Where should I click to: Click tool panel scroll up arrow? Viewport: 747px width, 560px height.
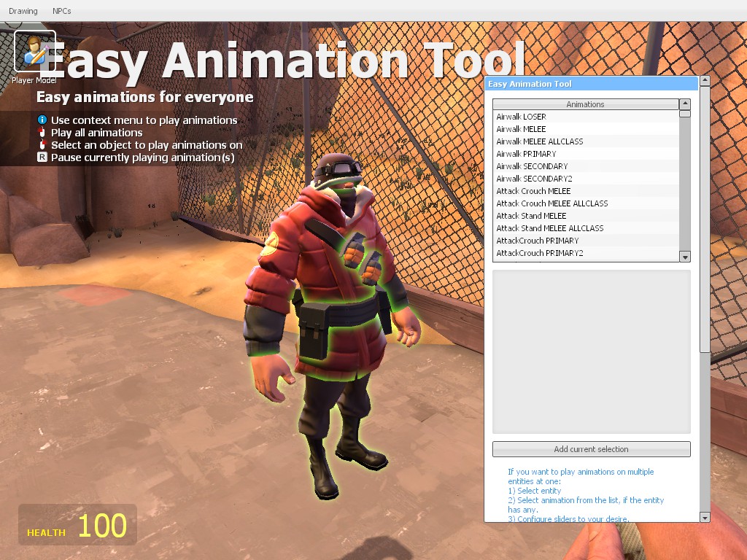705,80
